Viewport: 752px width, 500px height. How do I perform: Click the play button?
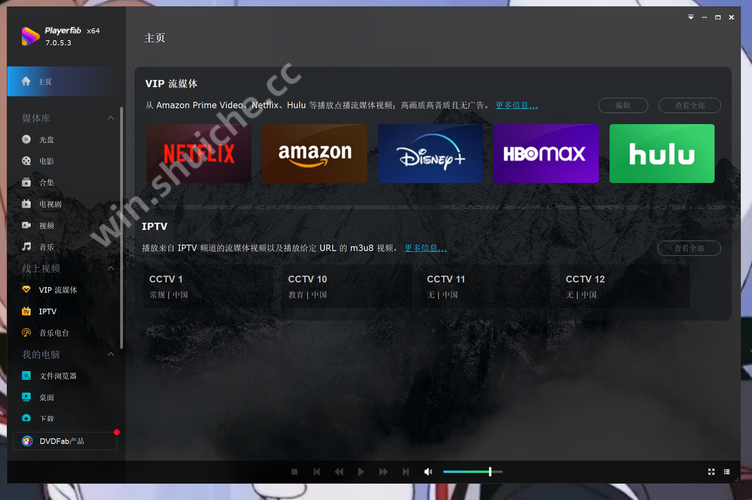pyautogui.click(x=361, y=472)
